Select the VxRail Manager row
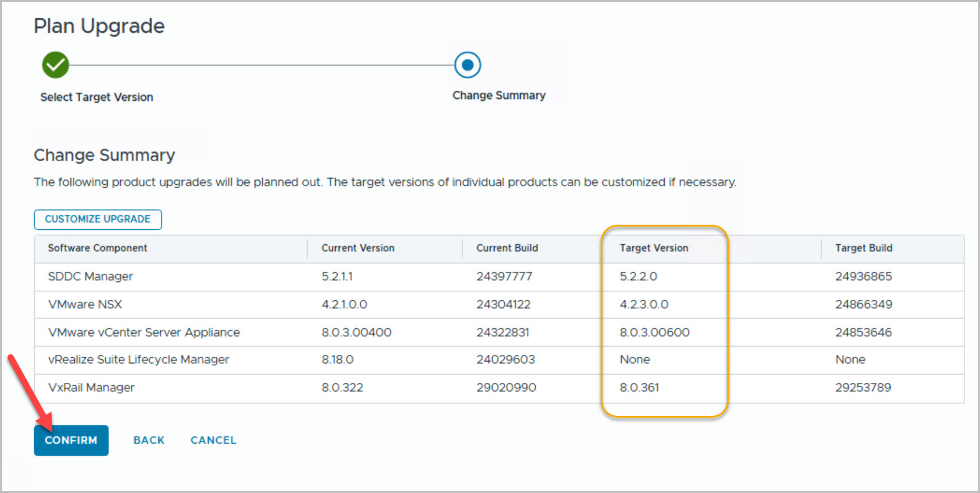This screenshot has height=493, width=980. click(x=91, y=388)
